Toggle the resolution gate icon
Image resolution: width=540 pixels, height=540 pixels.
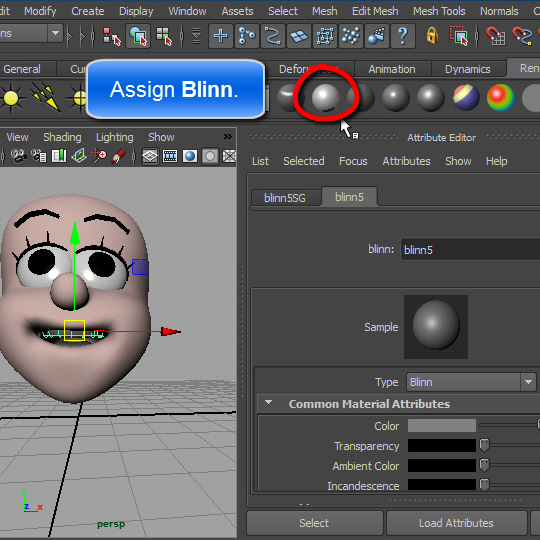pyautogui.click(x=190, y=156)
